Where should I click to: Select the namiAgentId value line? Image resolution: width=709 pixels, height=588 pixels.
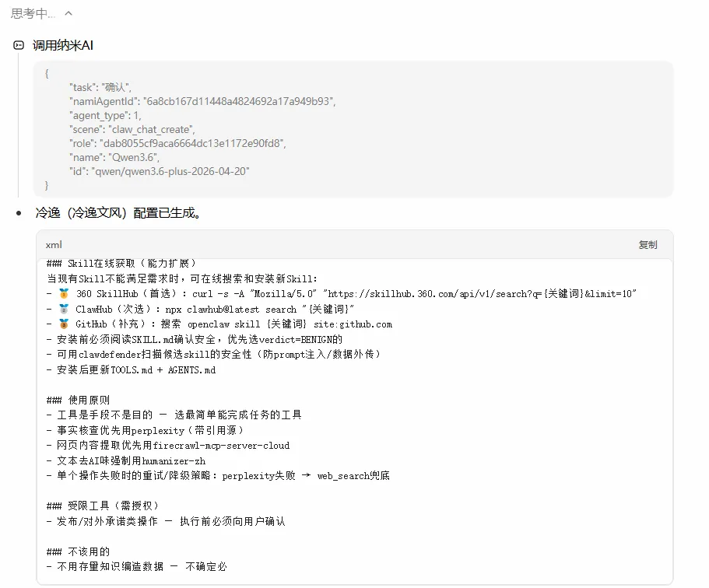[x=202, y=101]
